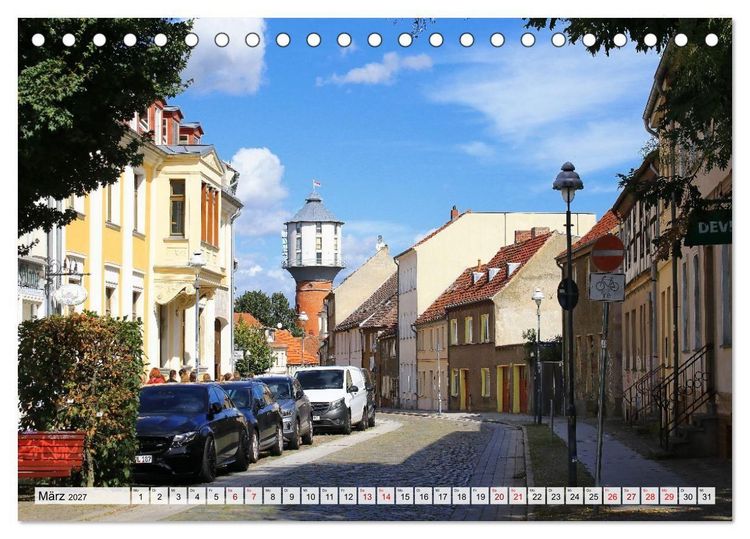Image resolution: width=750 pixels, height=539 pixels.
Task: Select the red date 13
Action: [x=367, y=495]
